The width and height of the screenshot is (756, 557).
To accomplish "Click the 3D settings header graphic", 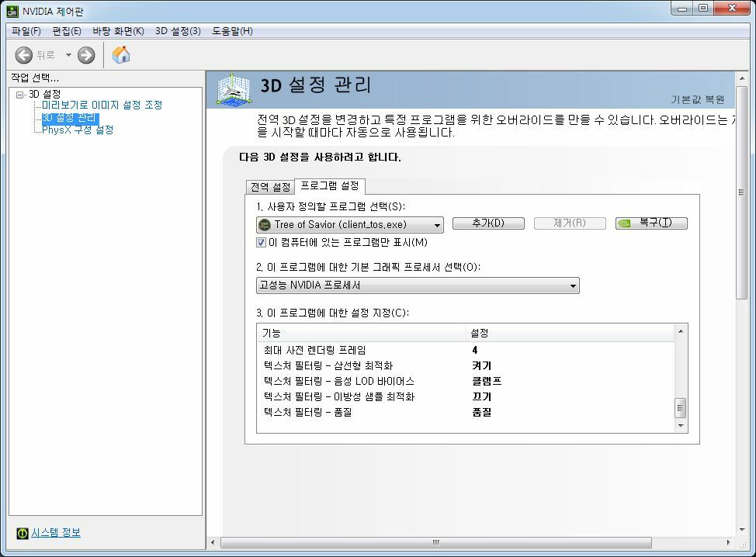I will coord(234,88).
